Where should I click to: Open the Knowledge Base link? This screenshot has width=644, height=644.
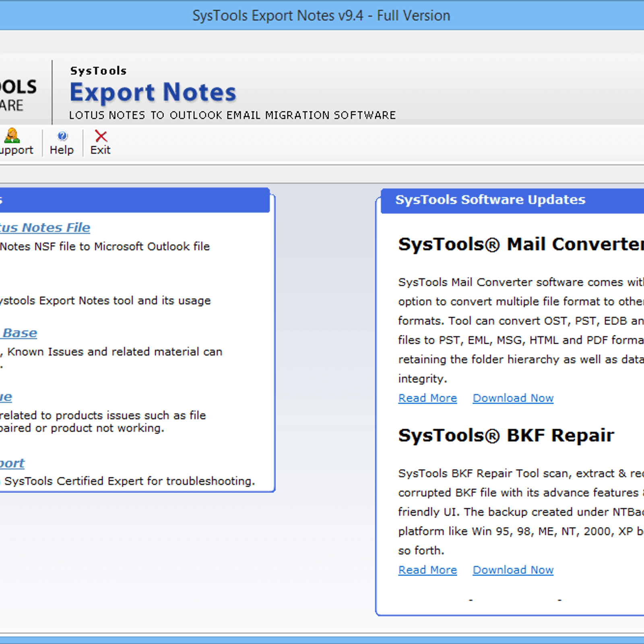pos(19,333)
